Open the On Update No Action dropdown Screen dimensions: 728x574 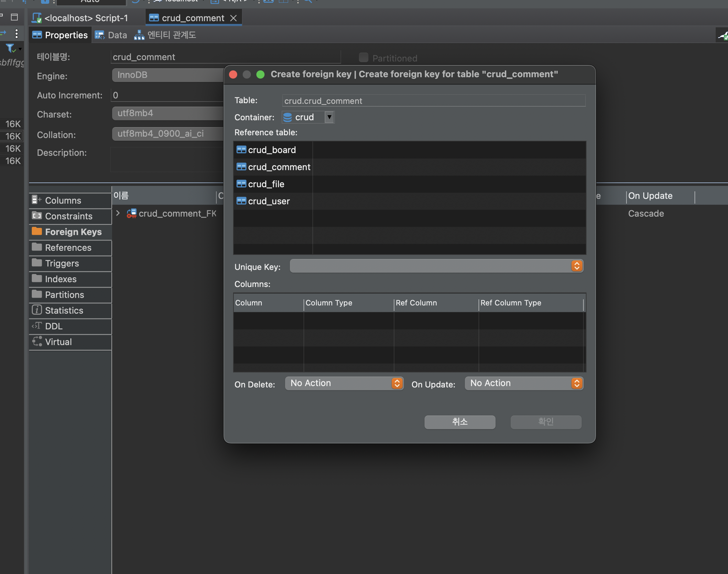(524, 383)
